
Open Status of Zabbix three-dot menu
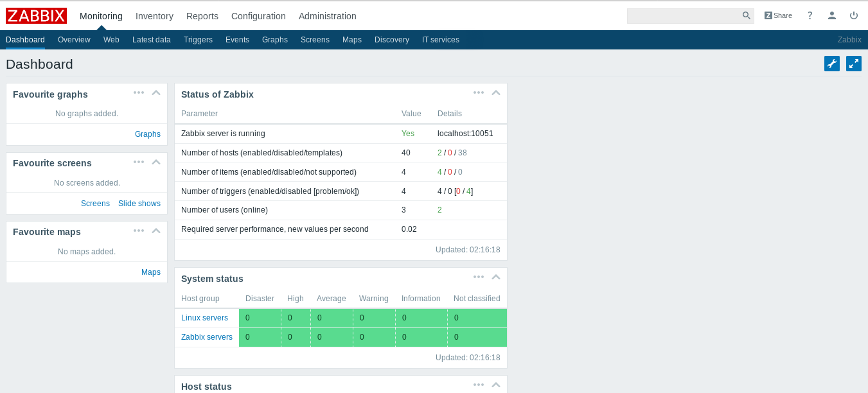479,92
